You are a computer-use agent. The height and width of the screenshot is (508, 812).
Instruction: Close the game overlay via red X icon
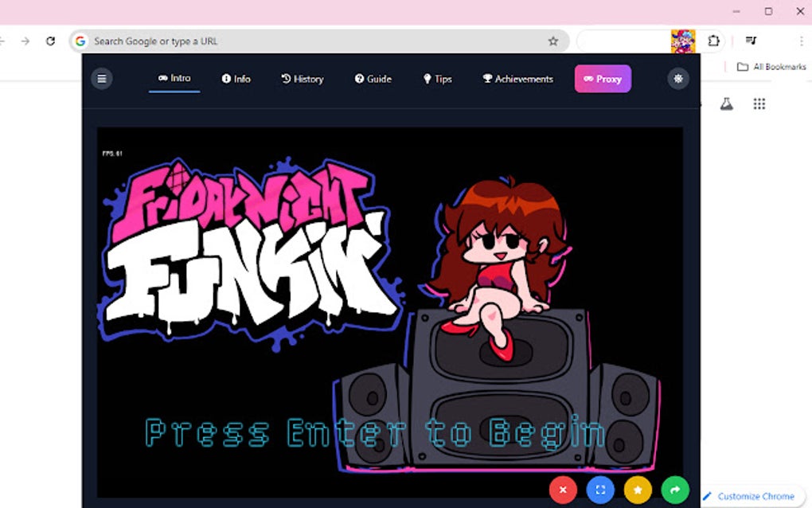(563, 490)
